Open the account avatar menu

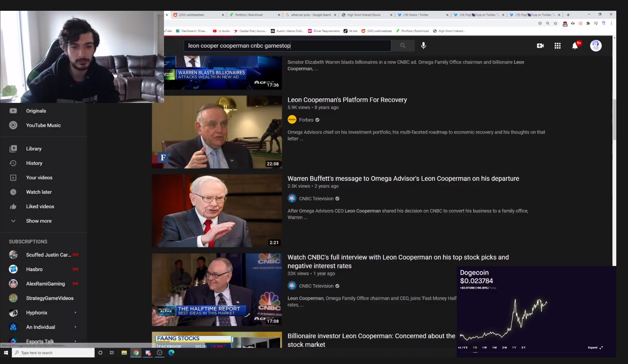(x=596, y=46)
